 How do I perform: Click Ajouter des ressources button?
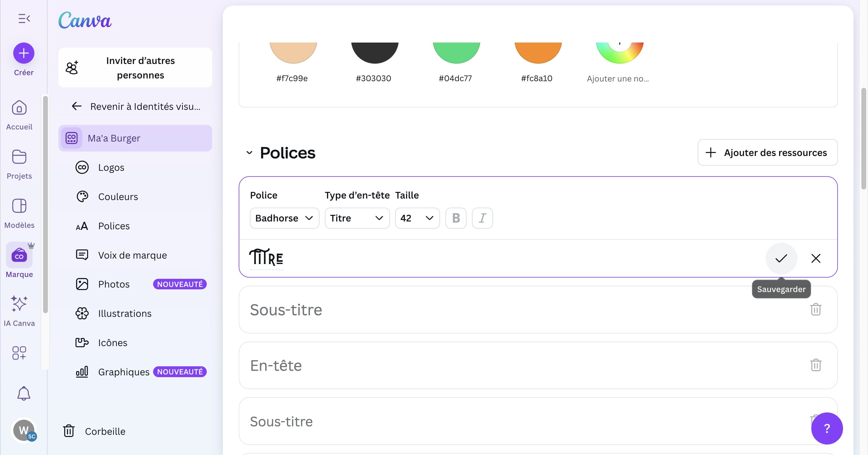767,152
